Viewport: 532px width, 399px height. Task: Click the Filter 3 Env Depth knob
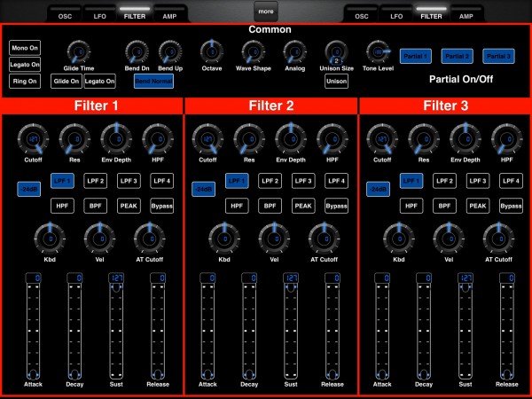465,139
